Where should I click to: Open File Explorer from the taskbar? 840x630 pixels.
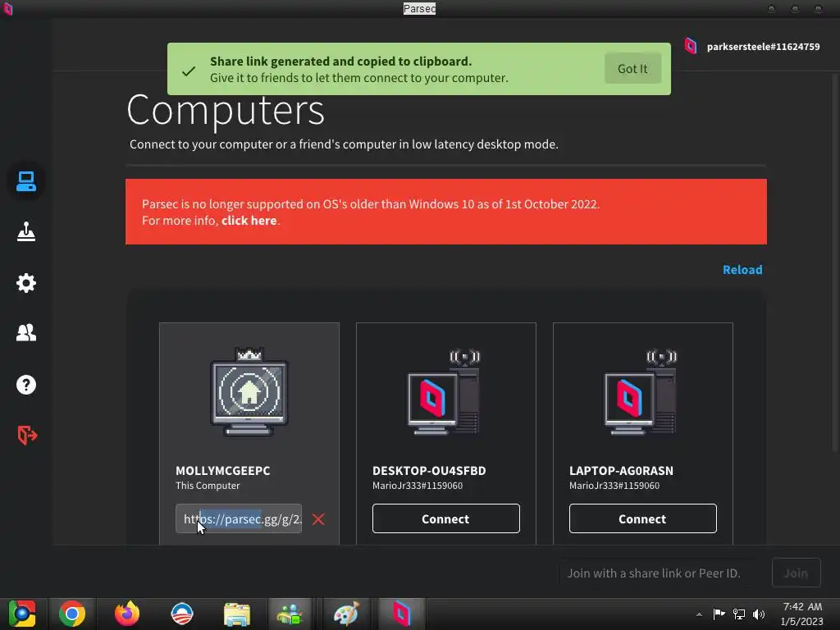(237, 614)
